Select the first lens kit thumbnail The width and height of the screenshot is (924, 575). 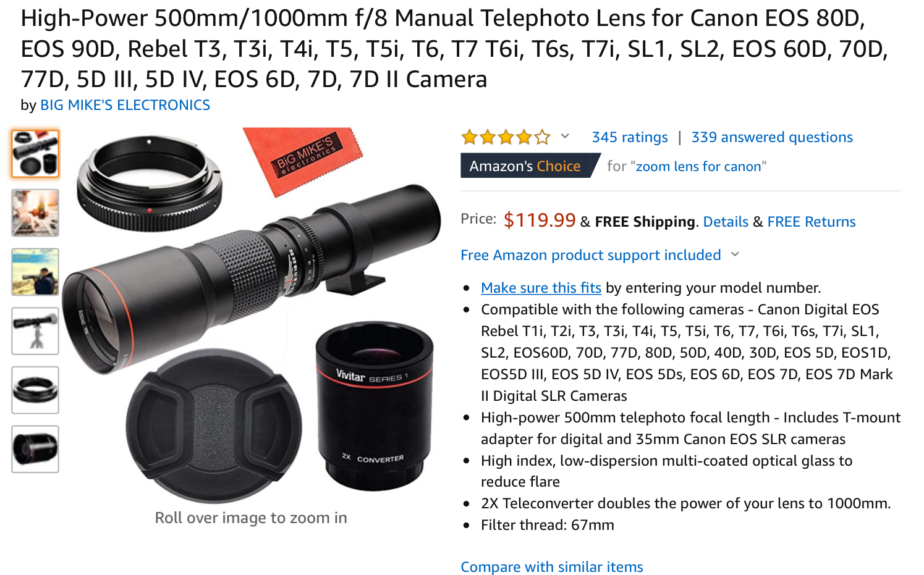pos(35,154)
